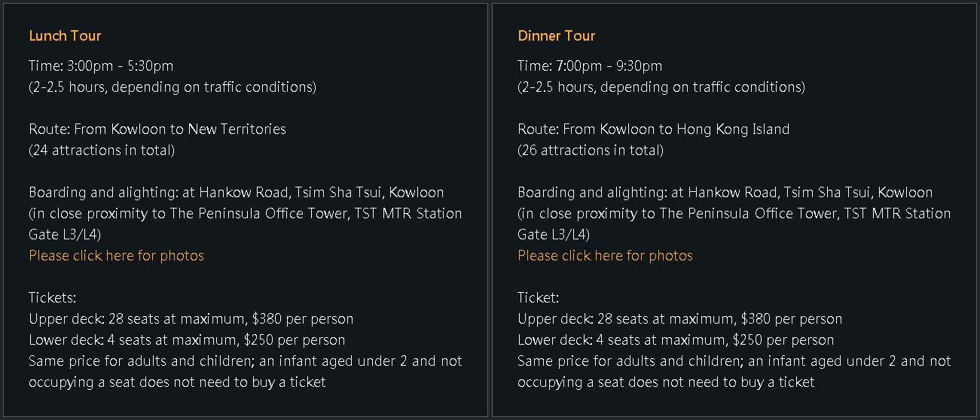The height and width of the screenshot is (420, 980).
Task: Click Dinner Tour upper deck $380 price line
Action: [680, 318]
